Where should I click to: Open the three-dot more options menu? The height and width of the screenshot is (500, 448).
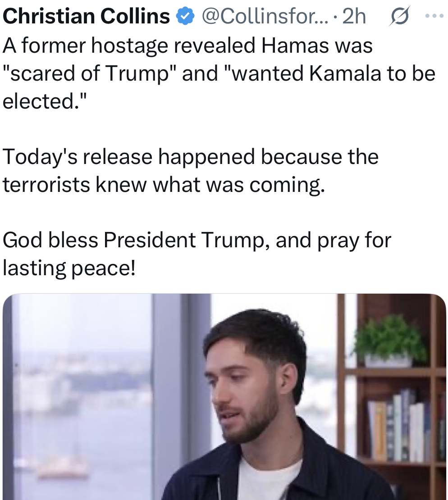(x=434, y=16)
